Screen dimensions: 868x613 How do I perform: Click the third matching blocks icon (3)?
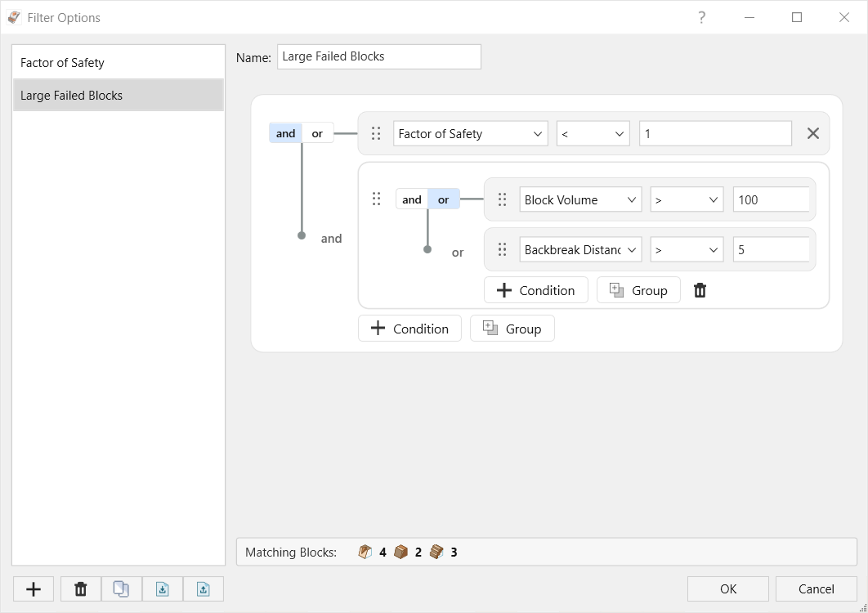pyautogui.click(x=436, y=552)
